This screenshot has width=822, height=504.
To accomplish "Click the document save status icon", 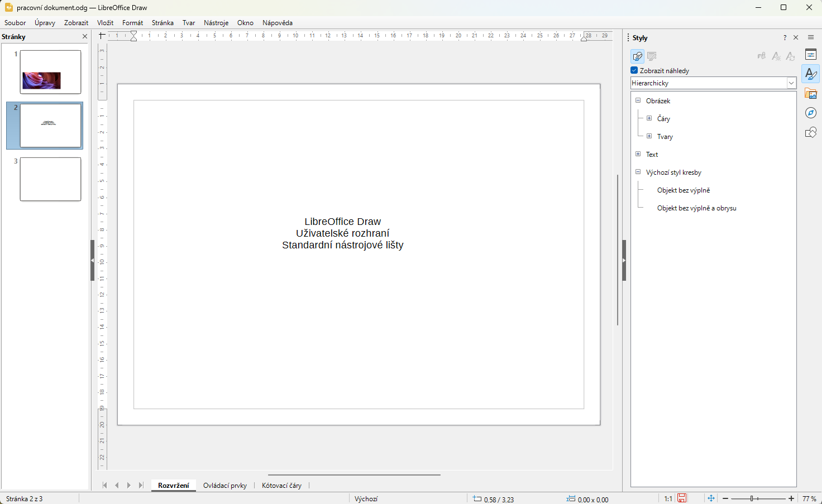I will 682,498.
